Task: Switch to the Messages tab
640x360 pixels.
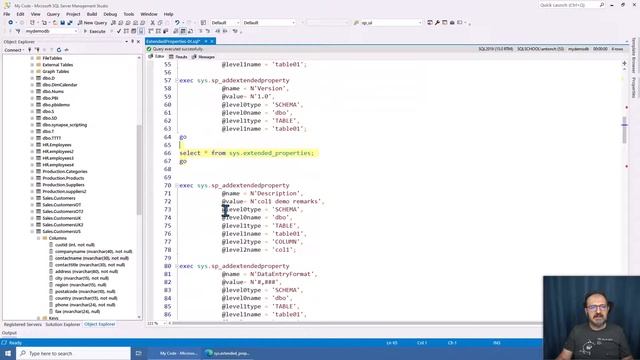Action: tap(203, 57)
